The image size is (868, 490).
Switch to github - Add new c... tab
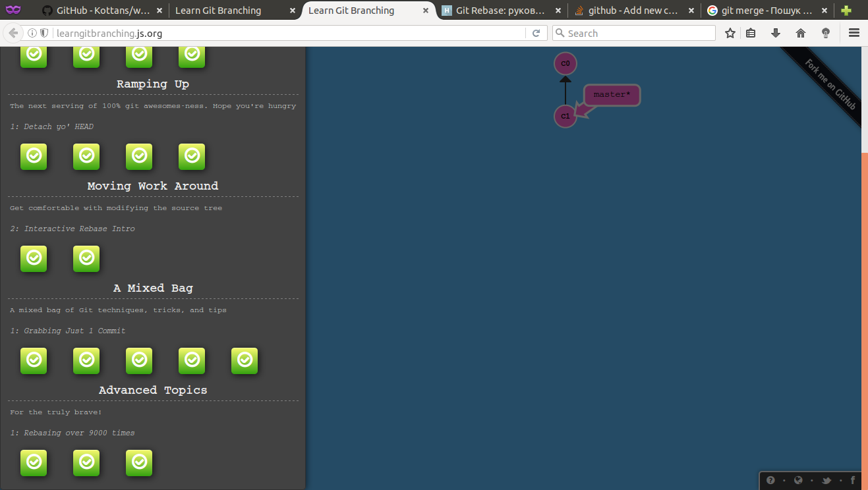click(x=633, y=11)
